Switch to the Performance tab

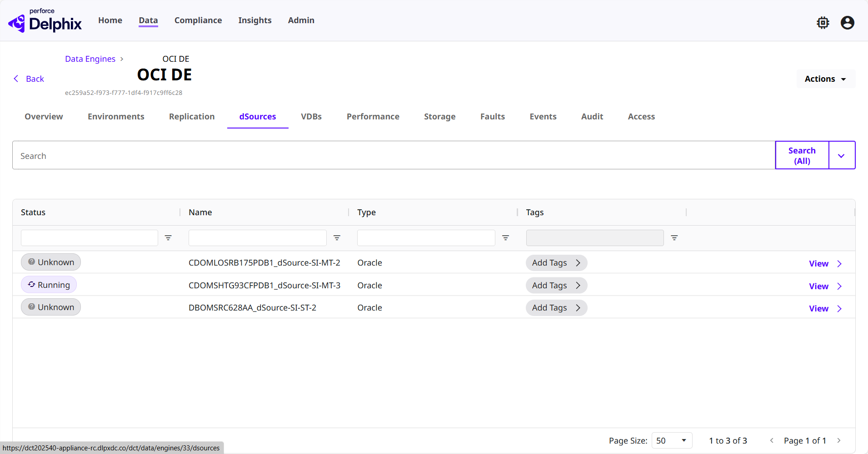click(x=373, y=117)
